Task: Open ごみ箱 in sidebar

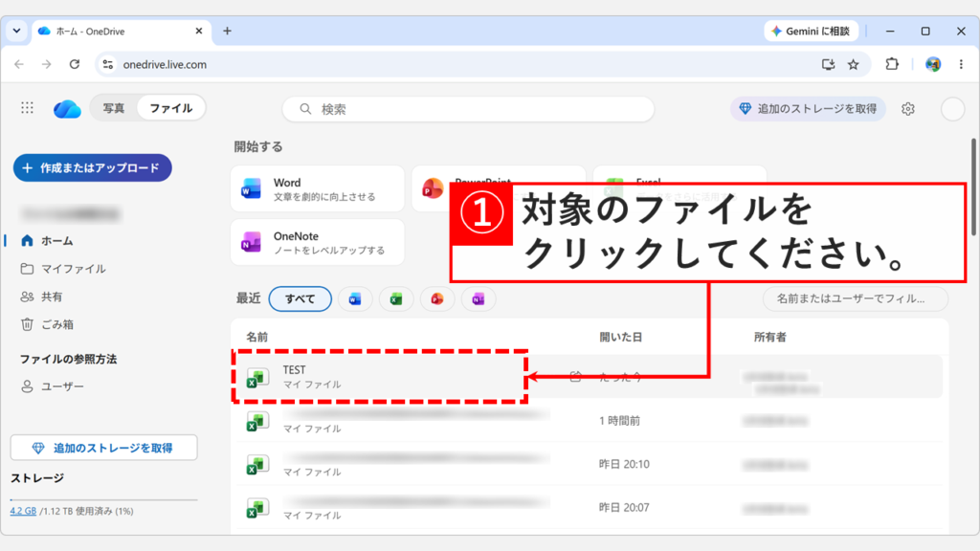Action: (47, 324)
